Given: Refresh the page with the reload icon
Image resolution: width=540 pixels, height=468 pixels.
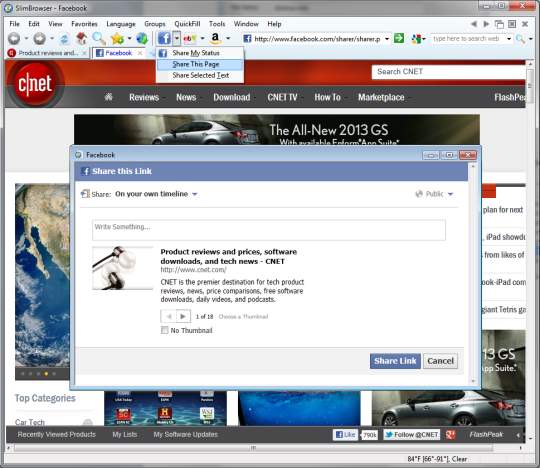Looking at the screenshot, I should (x=64, y=38).
